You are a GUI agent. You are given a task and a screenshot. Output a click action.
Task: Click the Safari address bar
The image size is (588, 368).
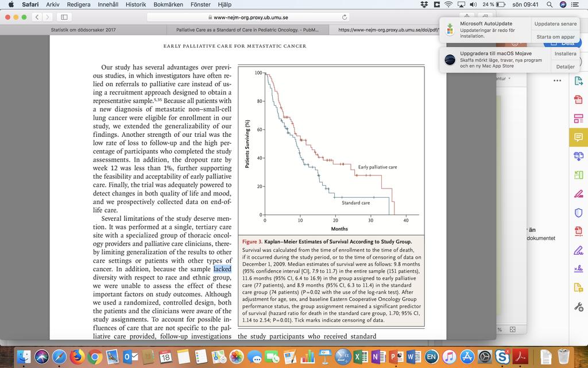coord(248,17)
